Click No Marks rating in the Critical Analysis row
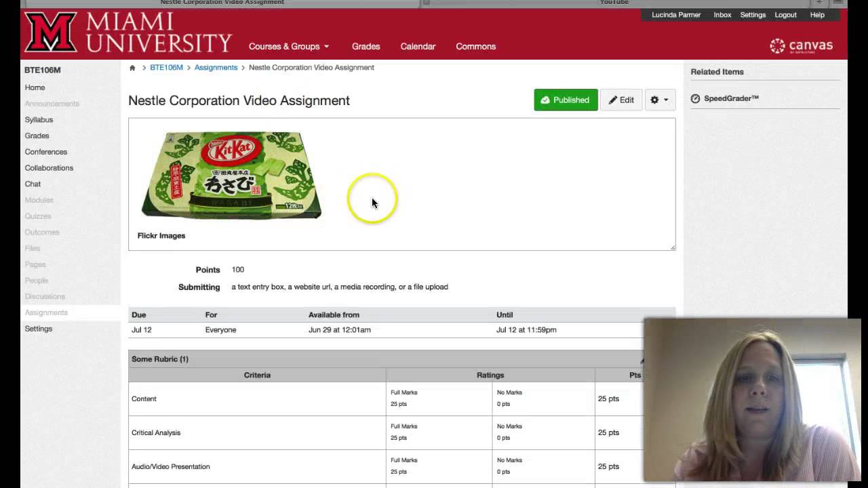This screenshot has width=868, height=488. [509, 426]
